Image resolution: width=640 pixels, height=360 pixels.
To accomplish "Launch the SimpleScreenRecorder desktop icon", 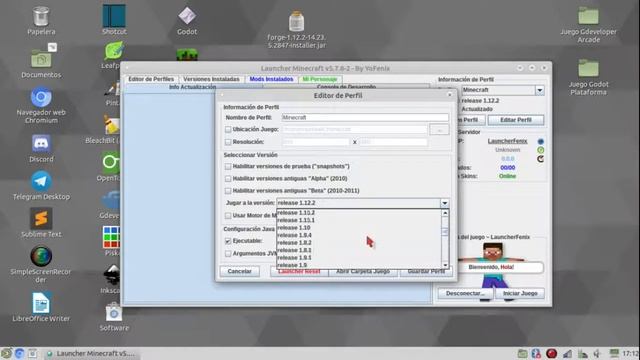I will click(41, 256).
